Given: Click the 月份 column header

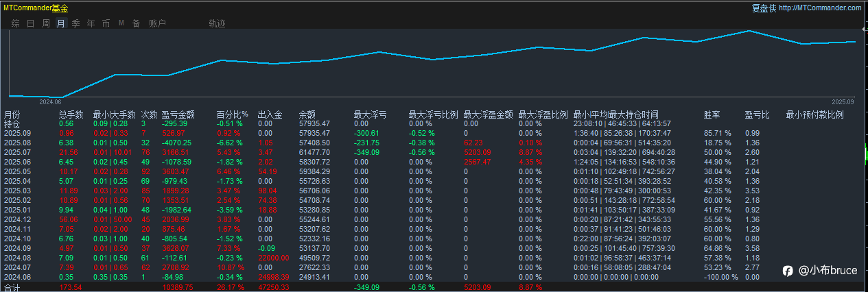Looking at the screenshot, I should [12, 115].
